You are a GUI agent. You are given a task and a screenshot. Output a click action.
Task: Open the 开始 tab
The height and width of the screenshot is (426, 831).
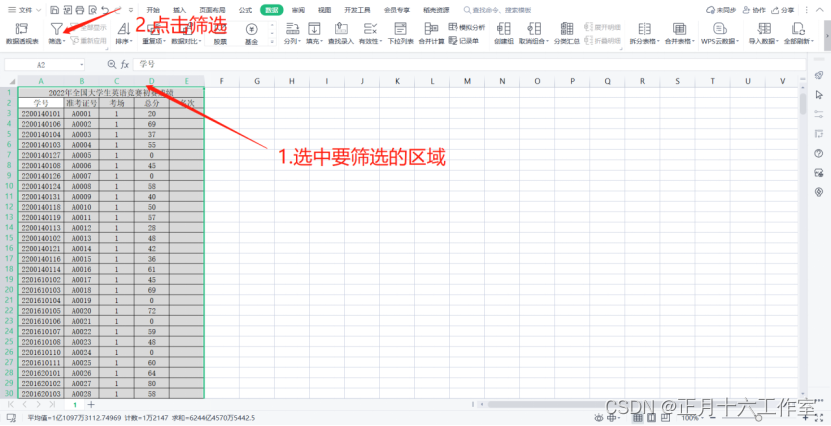point(153,10)
